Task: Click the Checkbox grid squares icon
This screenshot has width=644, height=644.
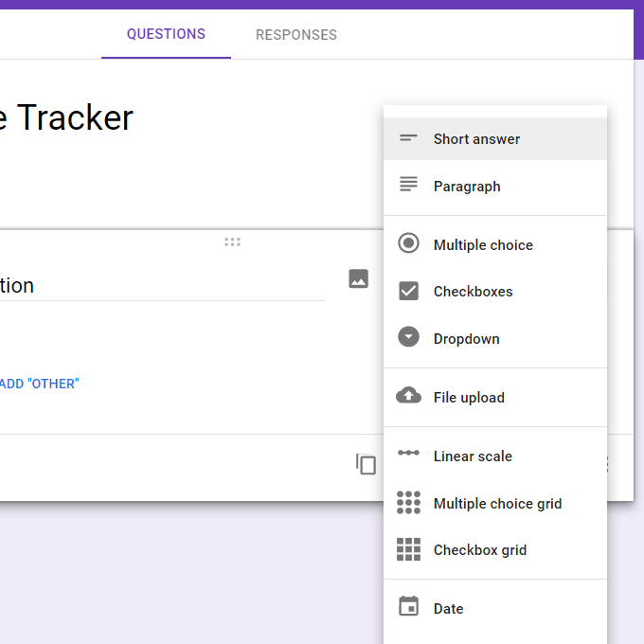Action: (x=408, y=549)
